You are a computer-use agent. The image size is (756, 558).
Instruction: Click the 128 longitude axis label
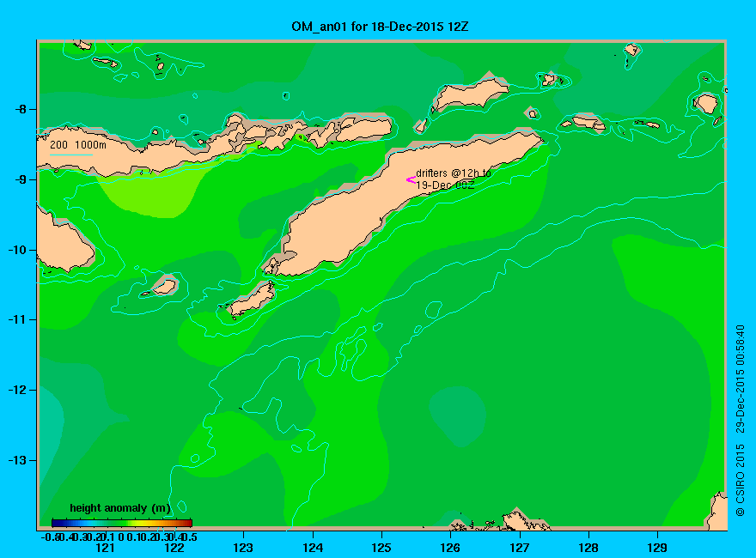click(588, 548)
